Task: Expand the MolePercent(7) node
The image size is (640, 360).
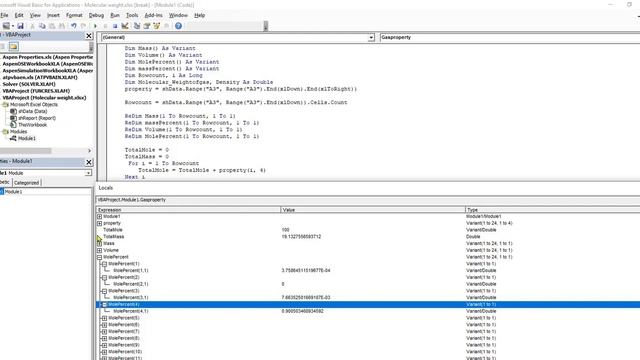Action: click(x=104, y=331)
